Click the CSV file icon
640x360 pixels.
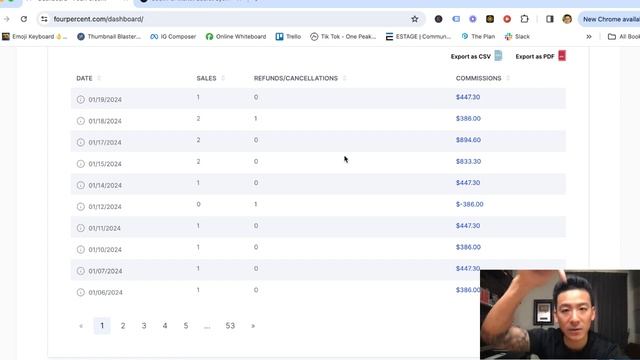[498, 56]
